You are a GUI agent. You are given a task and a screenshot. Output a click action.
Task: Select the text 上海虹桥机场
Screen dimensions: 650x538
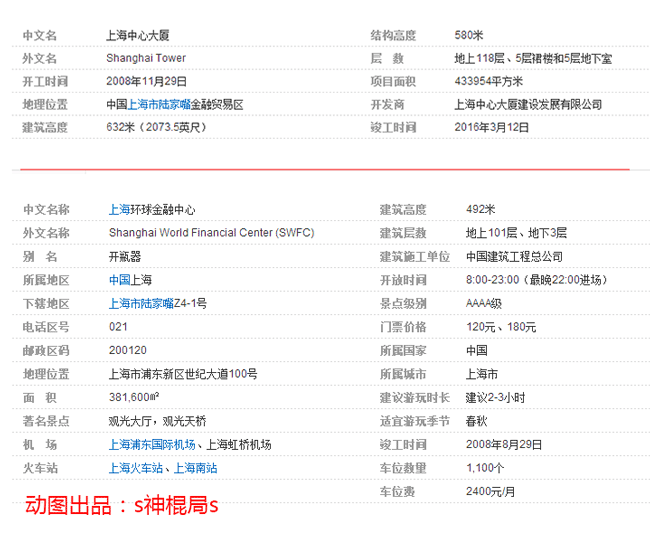pyautogui.click(x=239, y=445)
